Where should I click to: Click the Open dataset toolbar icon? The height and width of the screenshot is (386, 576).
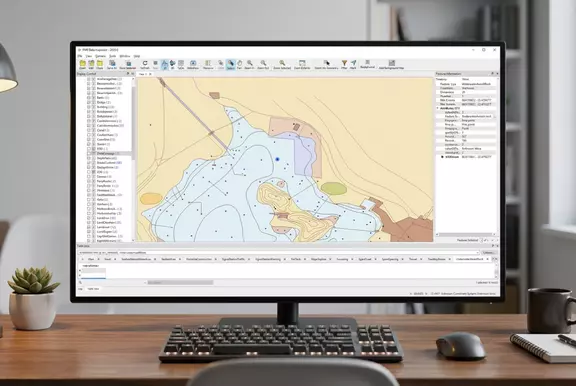click(x=83, y=65)
